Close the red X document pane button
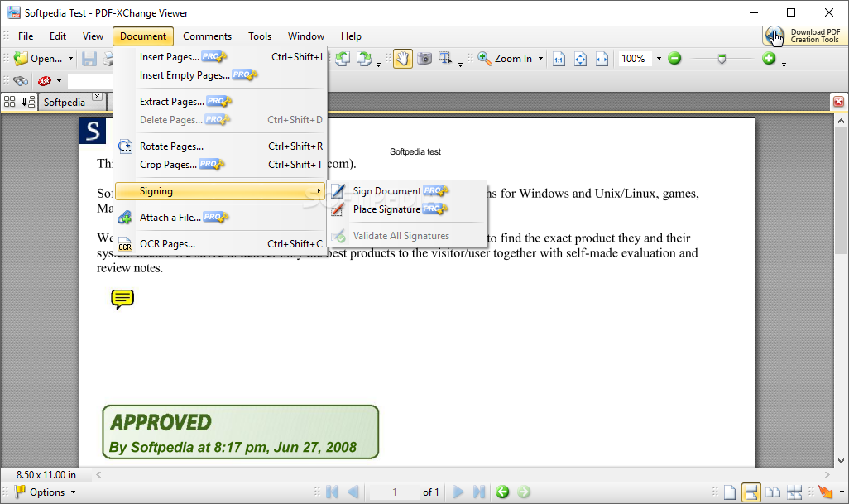The height and width of the screenshot is (504, 849). (838, 102)
